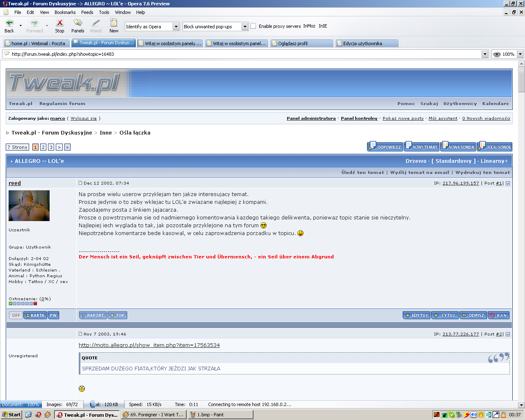The height and width of the screenshot is (420, 525).
Task: Open the Panel administratora link
Action: tap(311, 118)
